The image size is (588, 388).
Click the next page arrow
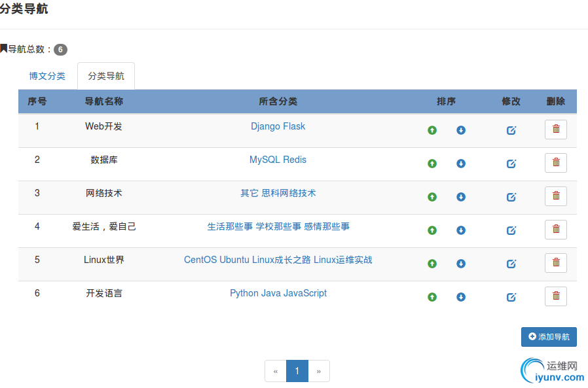pyautogui.click(x=319, y=371)
